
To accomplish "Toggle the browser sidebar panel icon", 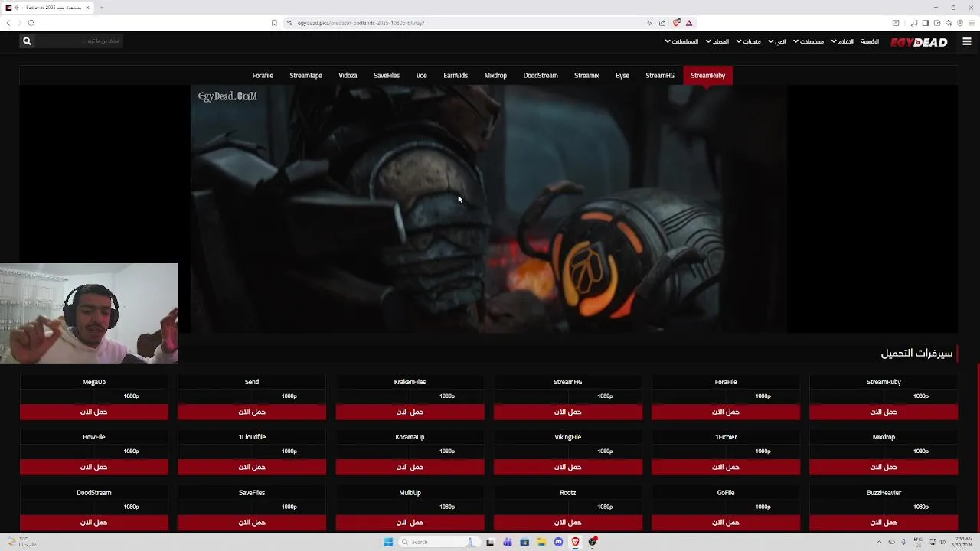I will [925, 23].
